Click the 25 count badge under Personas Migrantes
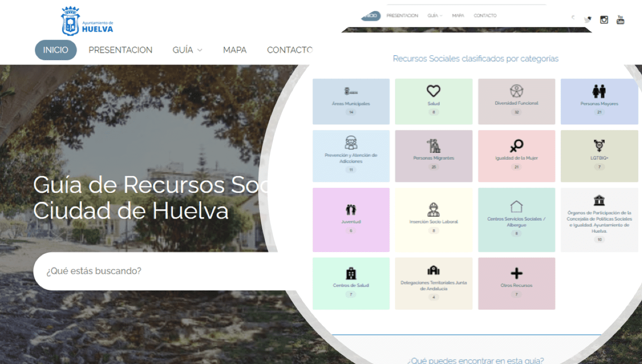This screenshot has width=642, height=364. coord(433,167)
